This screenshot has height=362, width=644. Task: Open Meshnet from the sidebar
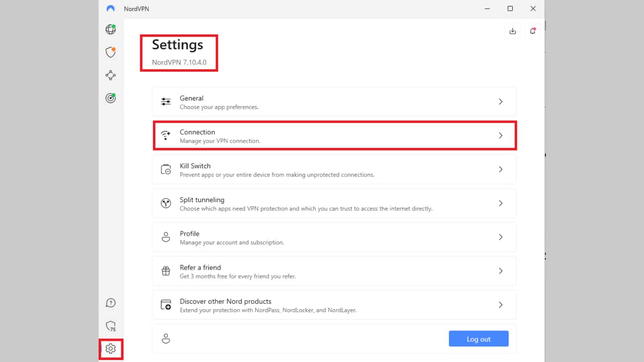click(x=111, y=75)
